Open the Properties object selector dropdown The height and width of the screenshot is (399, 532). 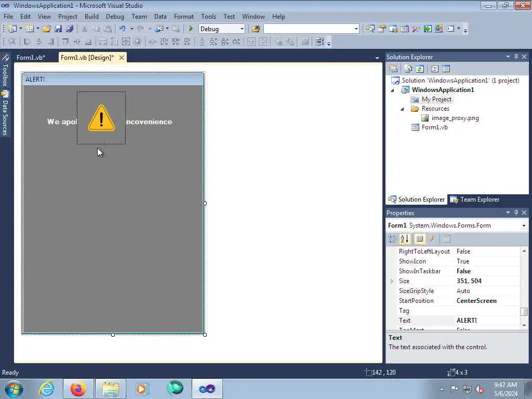(524, 225)
